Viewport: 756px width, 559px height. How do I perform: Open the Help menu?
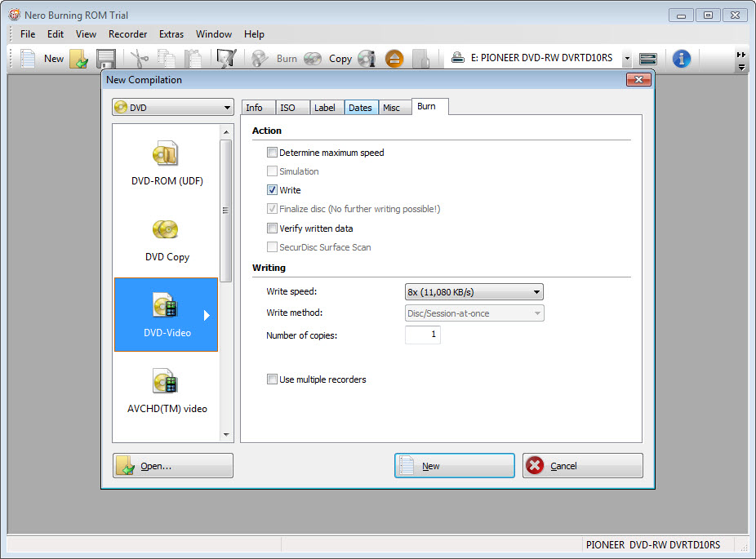pyautogui.click(x=254, y=34)
